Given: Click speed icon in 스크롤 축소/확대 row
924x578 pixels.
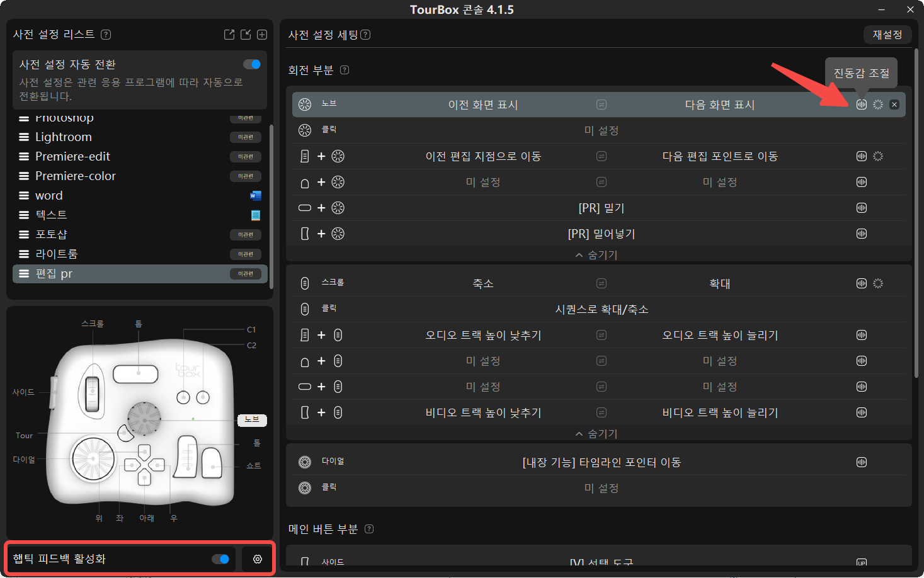Looking at the screenshot, I should tap(878, 283).
